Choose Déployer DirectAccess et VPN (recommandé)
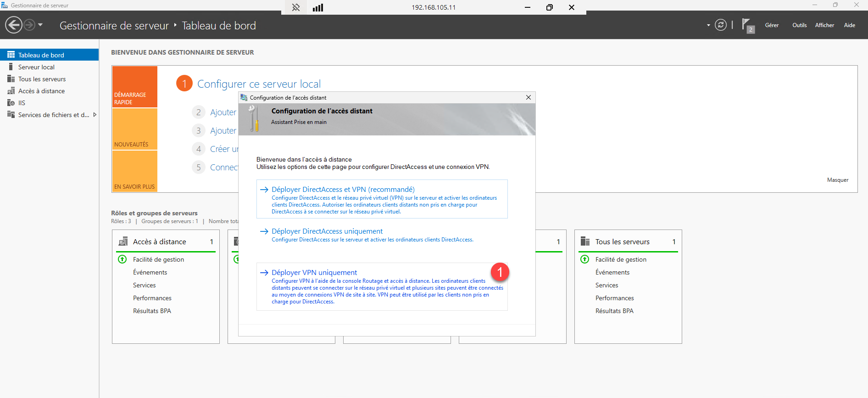Viewport: 868px width, 398px height. (x=343, y=190)
